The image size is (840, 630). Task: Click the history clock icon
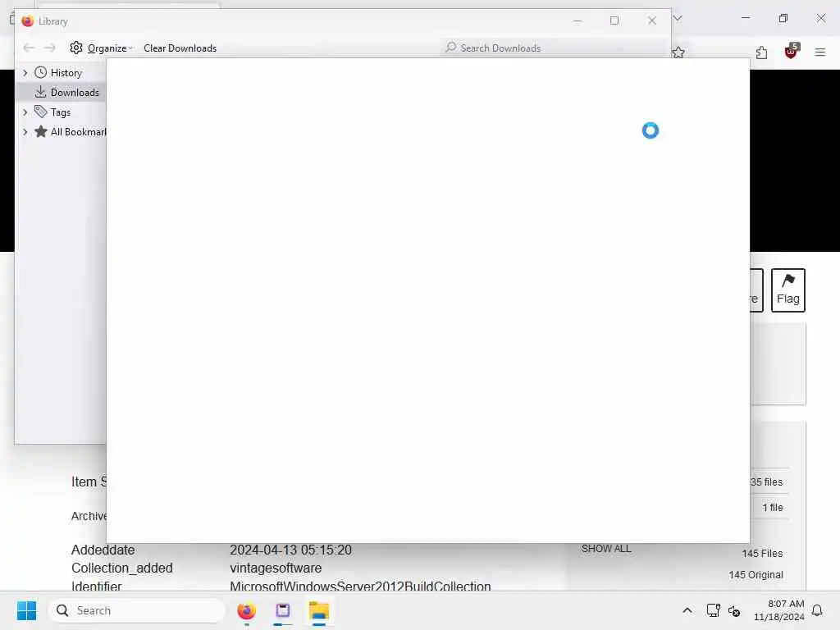tap(41, 72)
